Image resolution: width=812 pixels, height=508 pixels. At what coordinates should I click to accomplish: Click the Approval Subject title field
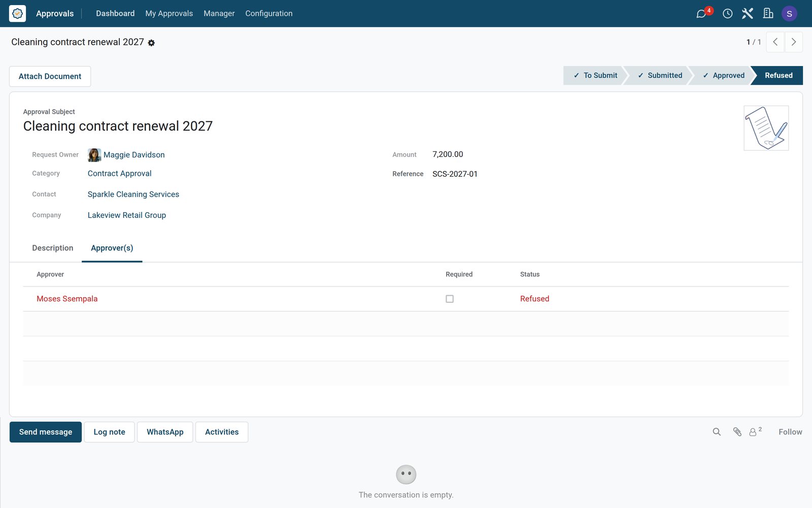point(118,126)
